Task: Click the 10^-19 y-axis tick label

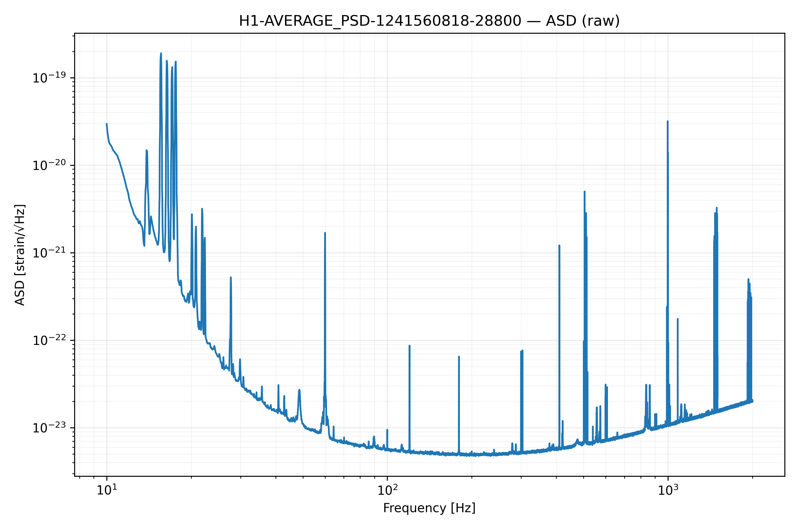Action: 49,78
